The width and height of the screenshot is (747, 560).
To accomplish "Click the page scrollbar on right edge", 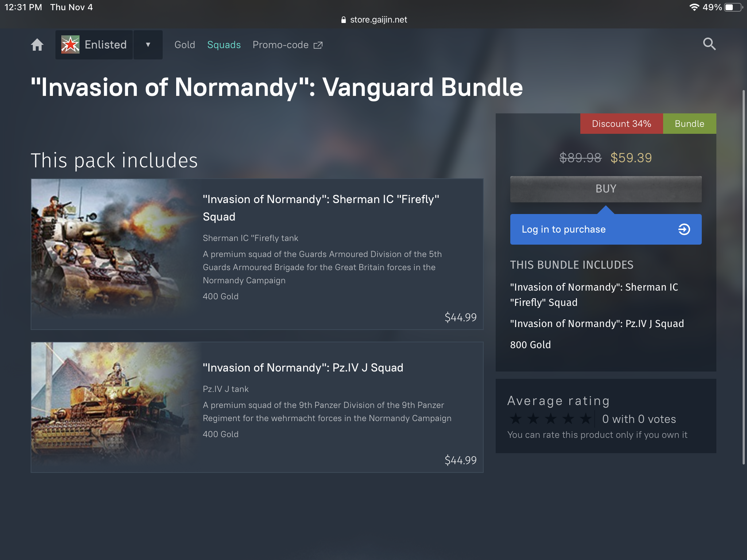I will [x=744, y=277].
